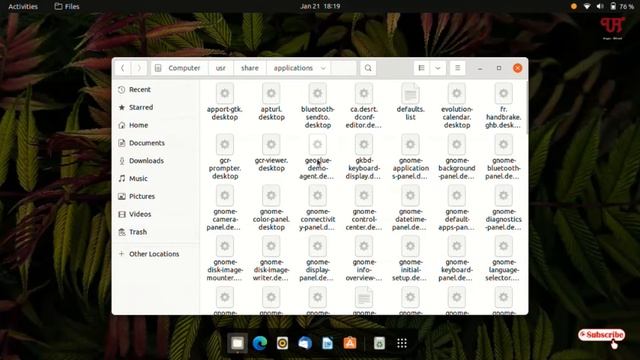Click the Subscribe button overlay
This screenshot has height=360, width=640.
click(x=601, y=335)
